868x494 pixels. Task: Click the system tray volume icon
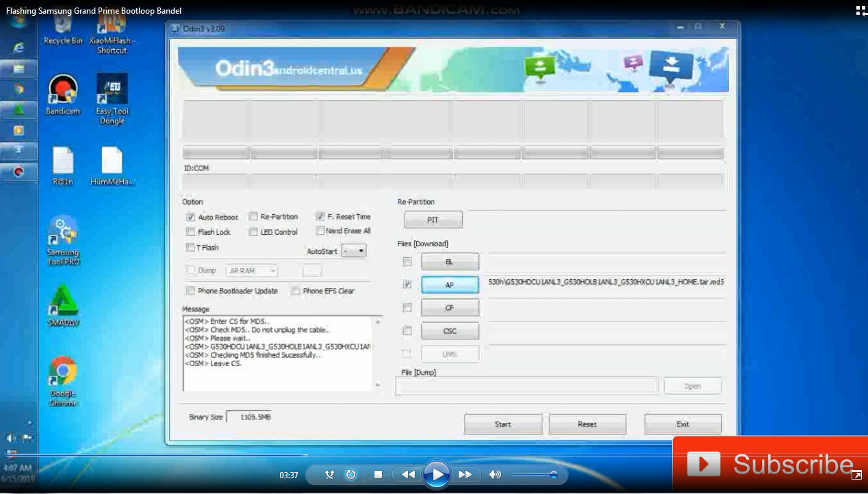tap(12, 438)
